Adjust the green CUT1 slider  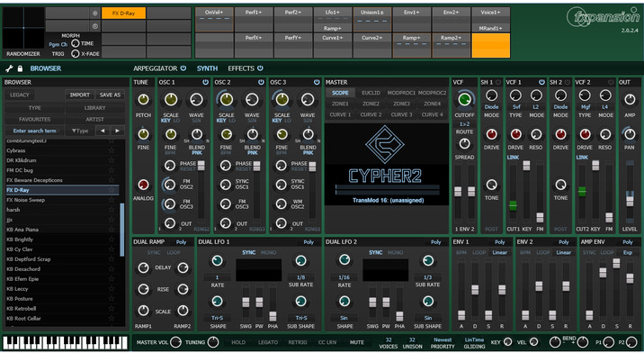pyautogui.click(x=513, y=205)
